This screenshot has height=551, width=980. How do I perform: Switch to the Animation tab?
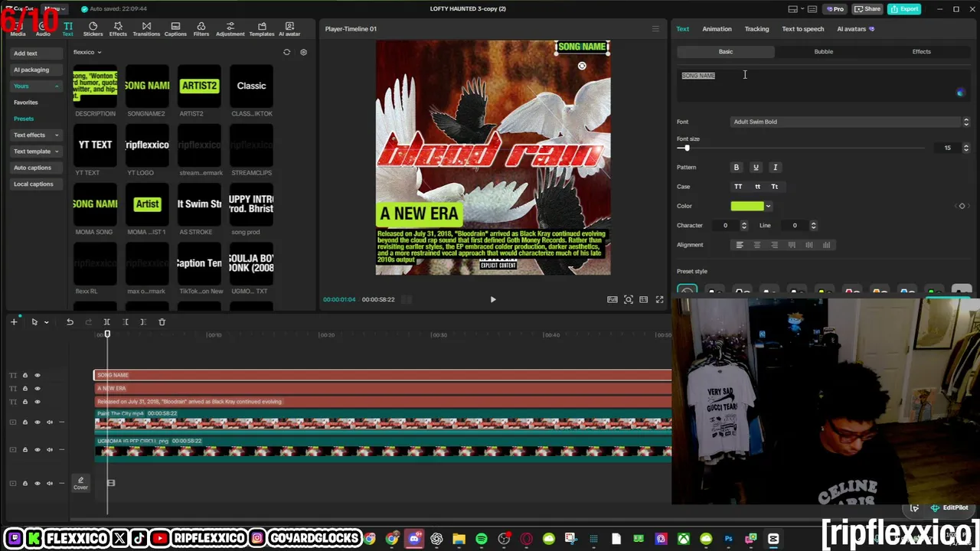click(x=717, y=29)
